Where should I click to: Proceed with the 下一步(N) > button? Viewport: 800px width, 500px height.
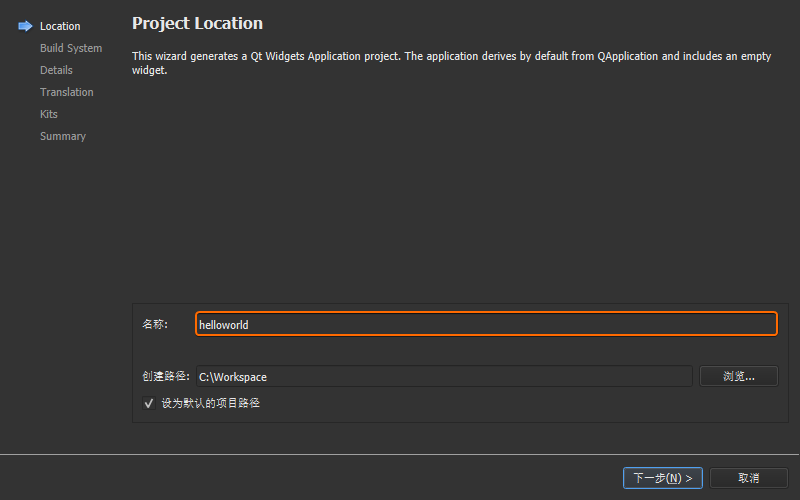pyautogui.click(x=662, y=478)
